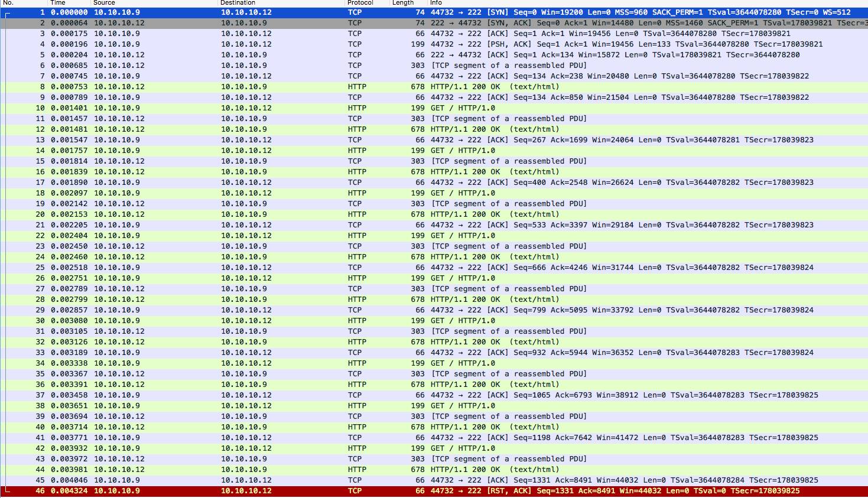The height and width of the screenshot is (498, 868).
Task: Select packet 15 at time 0.001814
Action: point(434,161)
